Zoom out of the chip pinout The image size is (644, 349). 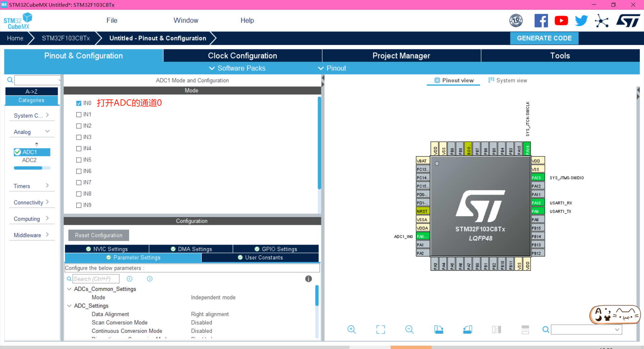tap(410, 330)
